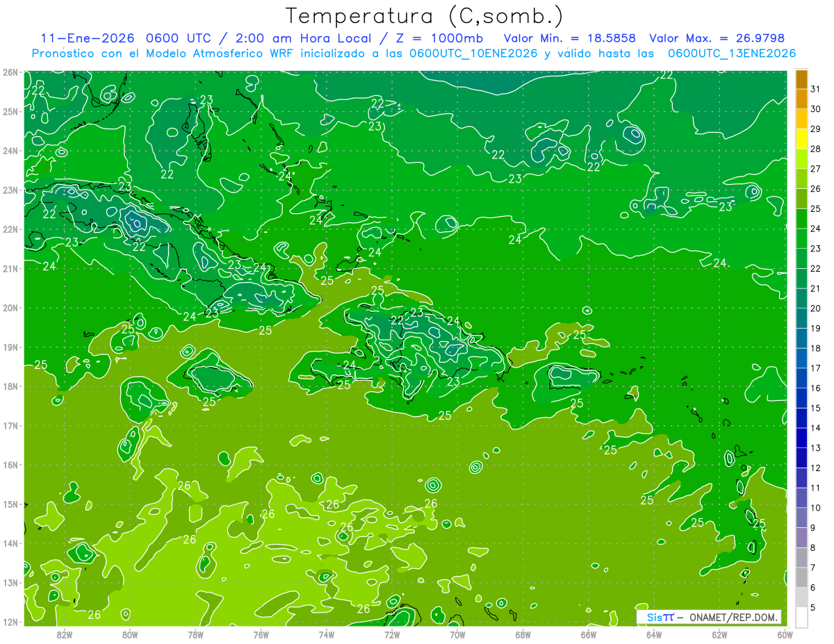This screenshot has width=834, height=644.
Task: Click the number 31 on the color scale
Action: point(816,90)
